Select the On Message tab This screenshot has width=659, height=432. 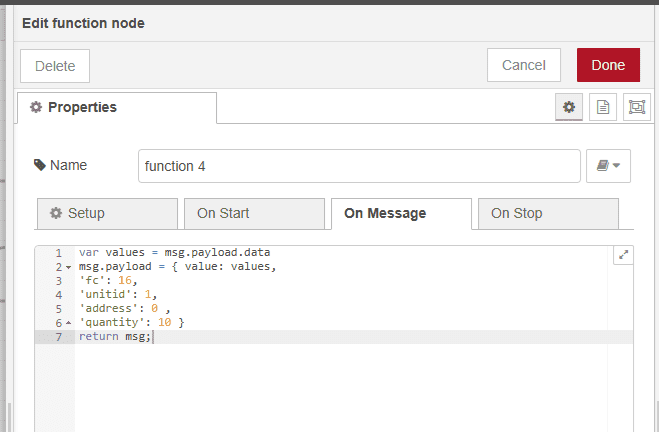point(401,214)
